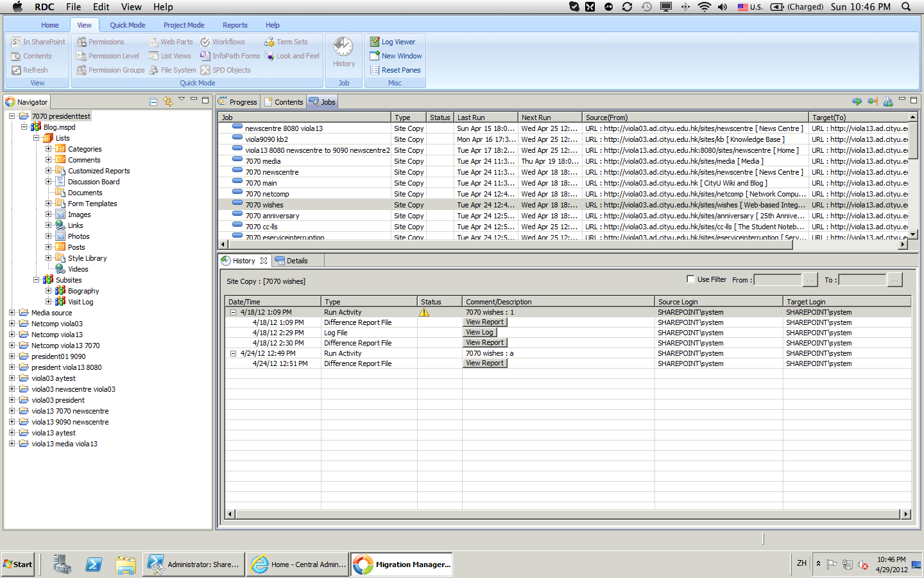
Task: Switch to Project Mode ribbon tab
Action: (x=184, y=25)
